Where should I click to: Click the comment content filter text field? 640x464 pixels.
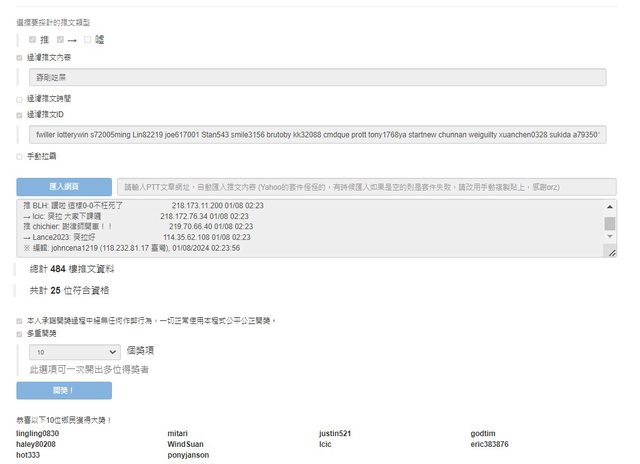coord(316,77)
